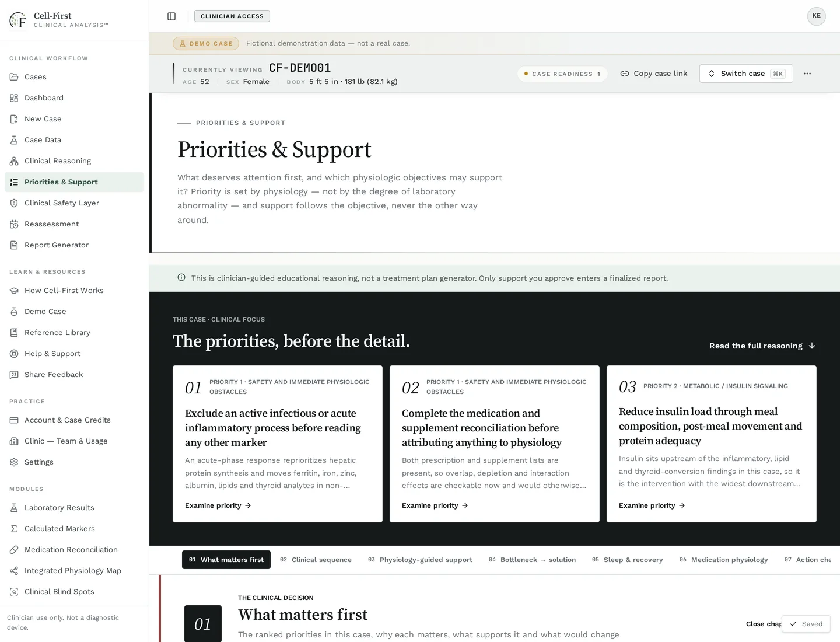
Task: Click the Saved status indicator
Action: tap(806, 624)
